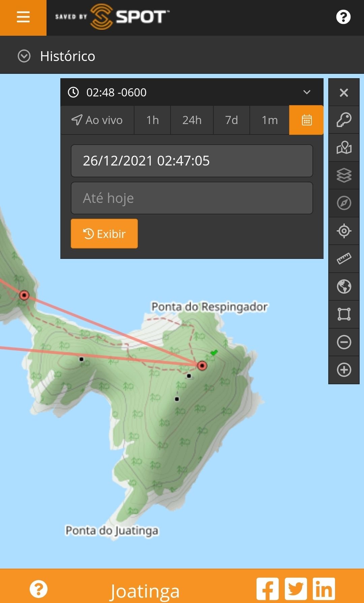Select the Ao vivo live option

(x=97, y=120)
